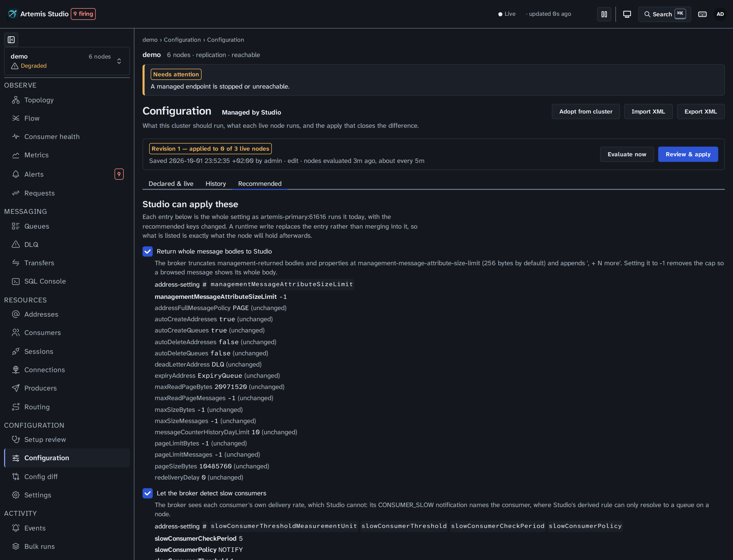
Task: Select Configuration in the sidebar
Action: pyautogui.click(x=67, y=458)
